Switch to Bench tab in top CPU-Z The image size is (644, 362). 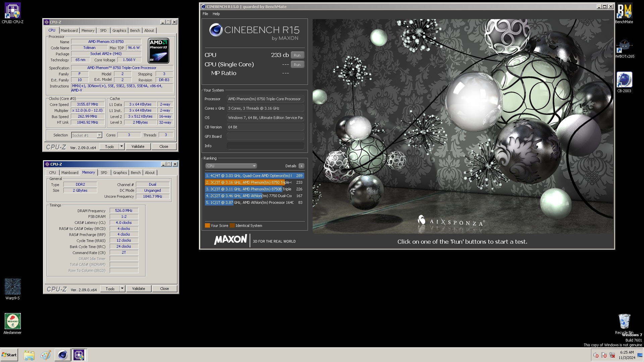pos(135,31)
